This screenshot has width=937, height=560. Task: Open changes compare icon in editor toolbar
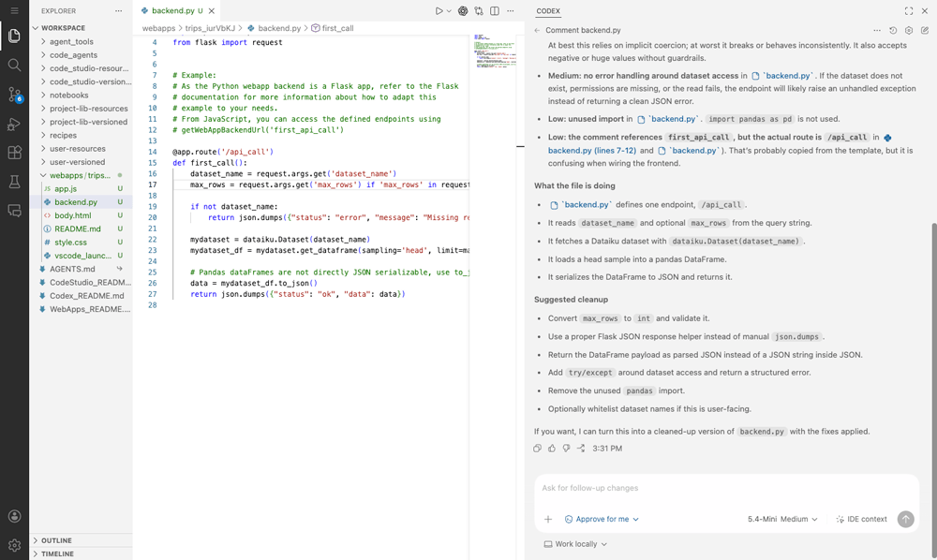(479, 10)
